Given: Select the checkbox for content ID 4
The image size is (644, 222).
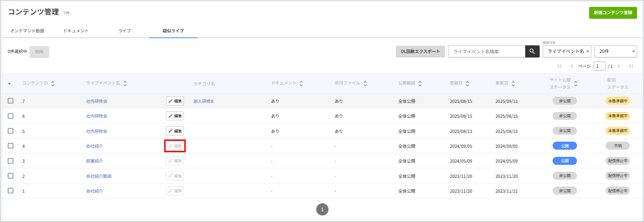Looking at the screenshot, I should [x=11, y=146].
